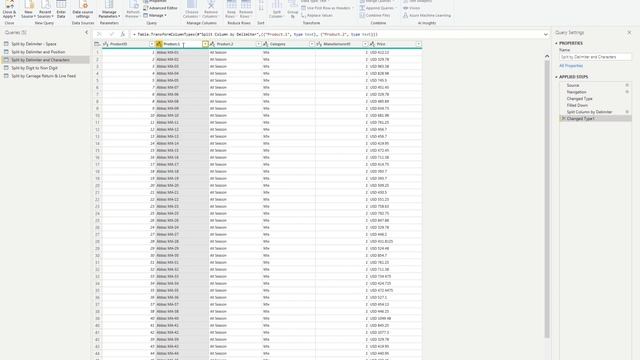The height and width of the screenshot is (360, 640).
Task: Click Close & Apply button
Action: (x=9, y=9)
